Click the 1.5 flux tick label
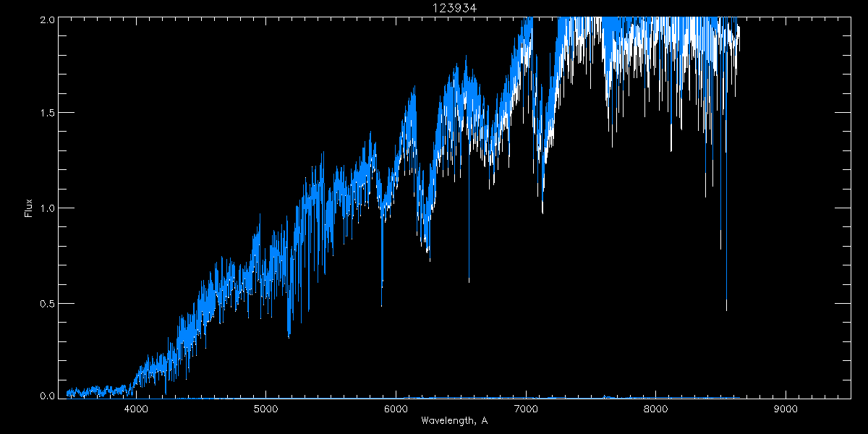868x434 pixels. [47, 114]
